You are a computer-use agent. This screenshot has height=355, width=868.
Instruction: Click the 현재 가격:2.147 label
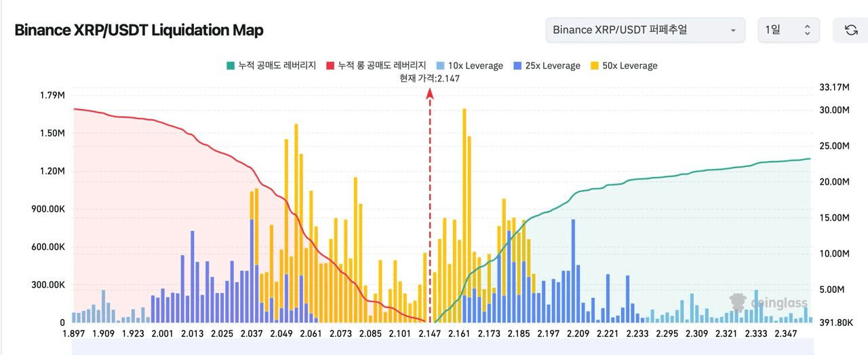pyautogui.click(x=430, y=79)
